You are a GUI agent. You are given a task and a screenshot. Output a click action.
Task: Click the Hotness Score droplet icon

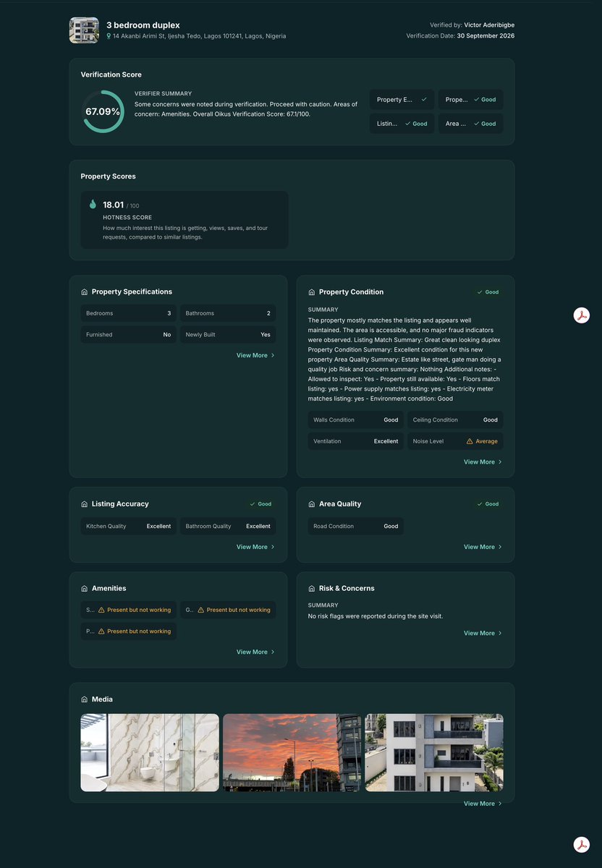93,205
